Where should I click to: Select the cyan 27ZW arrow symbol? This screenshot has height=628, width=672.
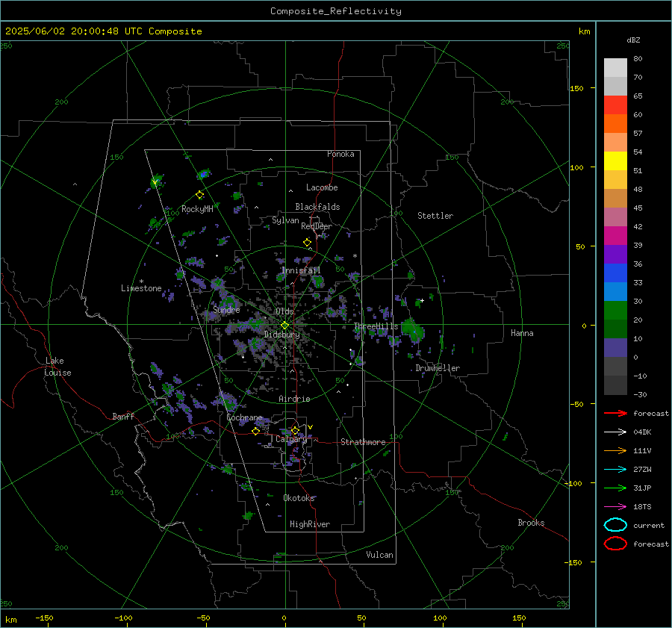pyautogui.click(x=615, y=469)
